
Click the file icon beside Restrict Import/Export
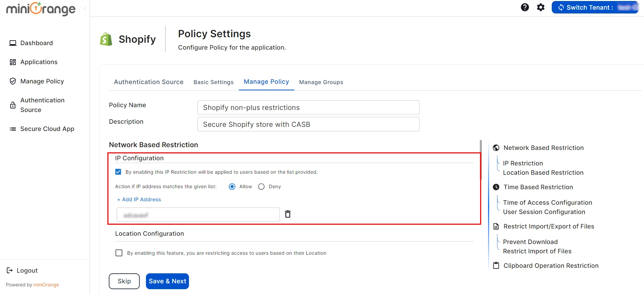[x=496, y=226]
